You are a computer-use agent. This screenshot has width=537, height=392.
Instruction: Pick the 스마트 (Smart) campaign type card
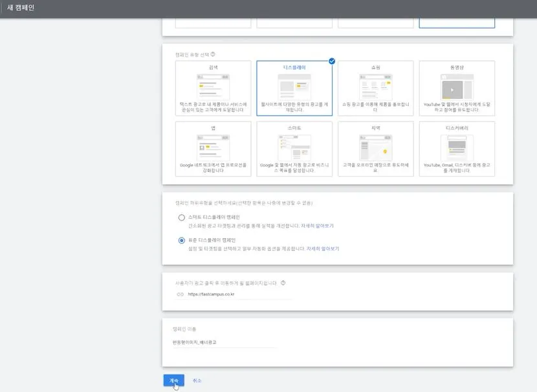[294, 149]
